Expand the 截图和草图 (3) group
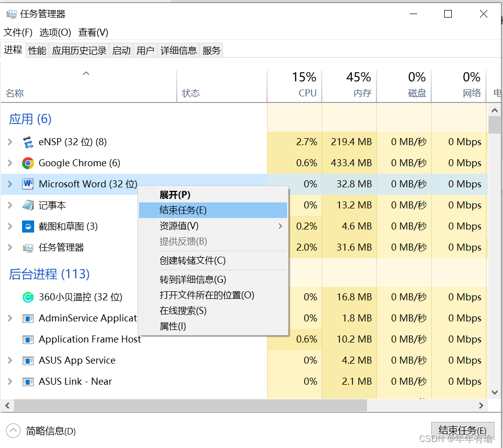The image size is (503, 448). (10, 227)
